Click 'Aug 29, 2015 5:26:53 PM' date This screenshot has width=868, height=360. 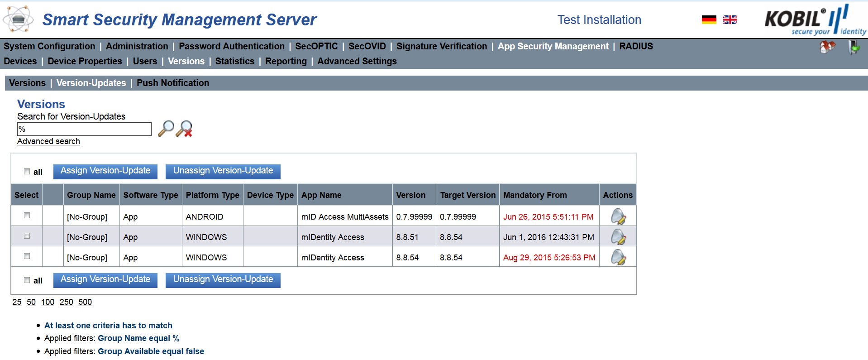click(549, 258)
